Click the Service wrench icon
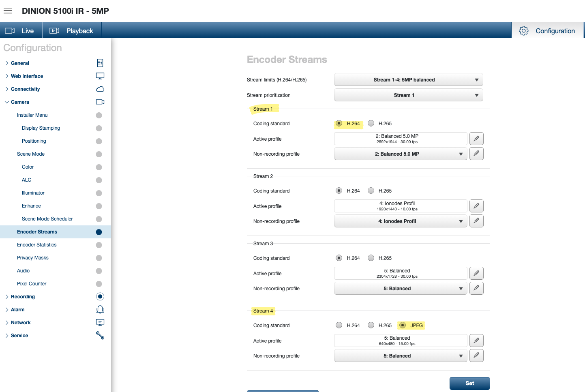Image resolution: width=585 pixels, height=392 pixels. (x=100, y=336)
